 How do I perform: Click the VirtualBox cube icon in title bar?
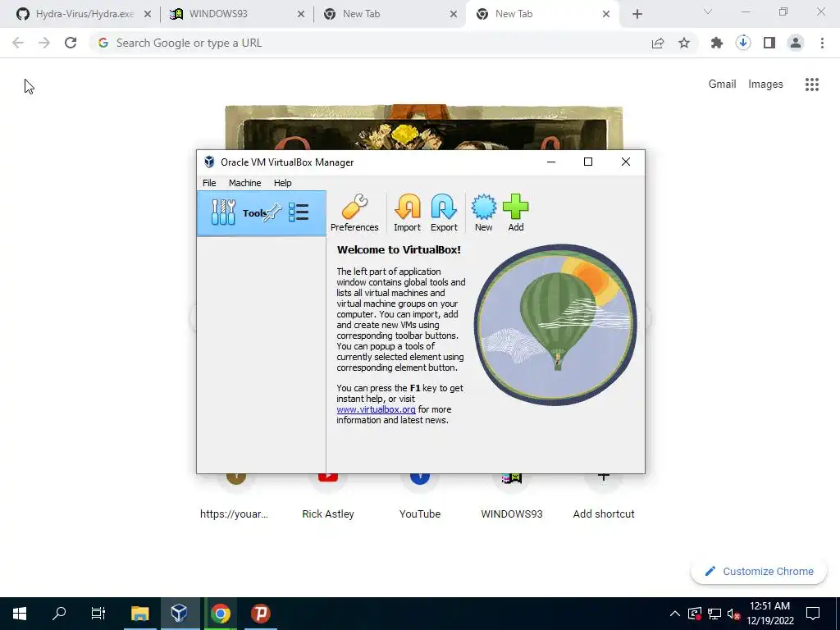[209, 162]
